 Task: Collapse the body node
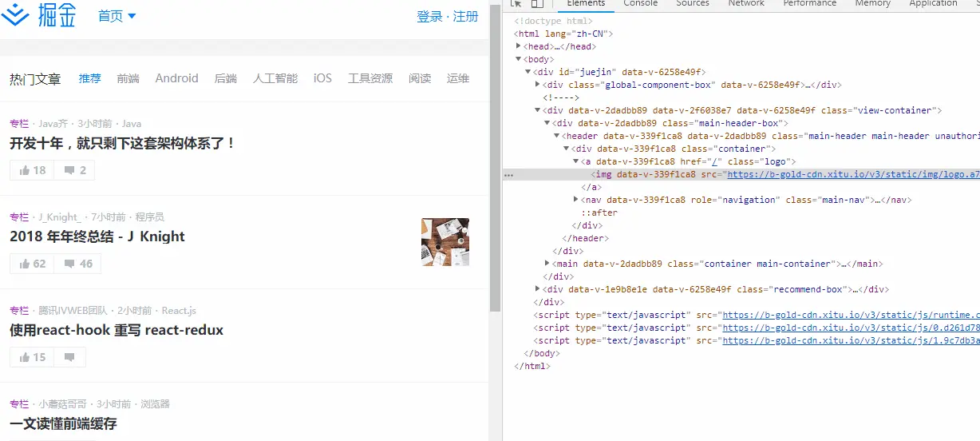coord(519,59)
